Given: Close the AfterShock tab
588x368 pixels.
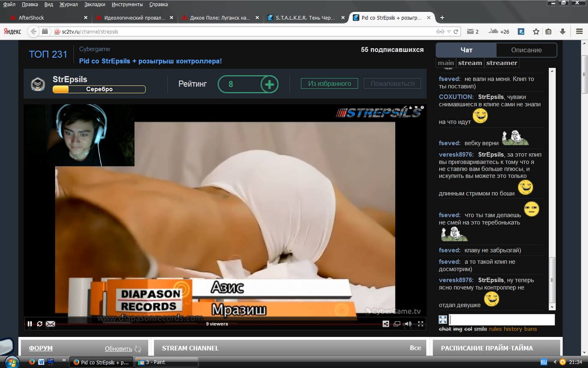Looking at the screenshot, I should tap(86, 18).
